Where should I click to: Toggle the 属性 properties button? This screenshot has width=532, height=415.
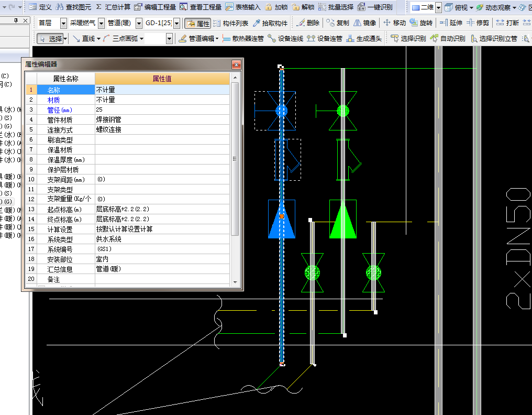pos(198,23)
